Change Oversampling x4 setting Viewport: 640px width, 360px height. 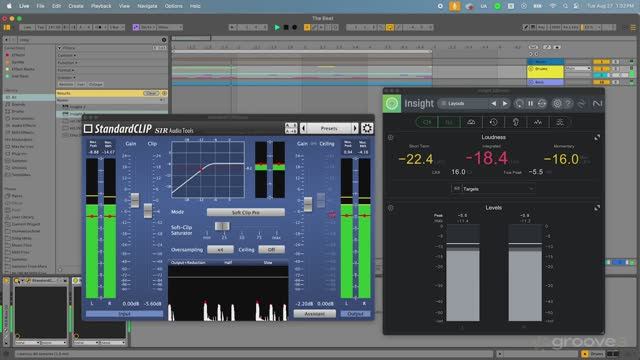pos(220,249)
